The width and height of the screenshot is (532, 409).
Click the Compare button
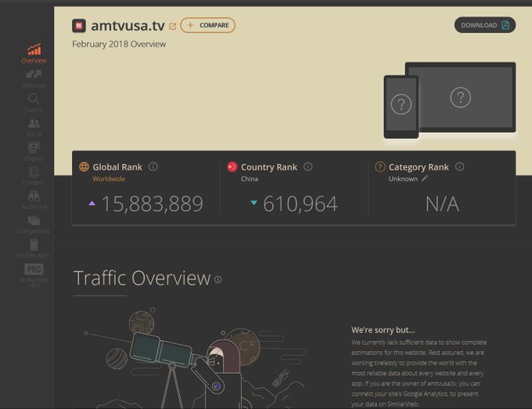[x=207, y=25]
